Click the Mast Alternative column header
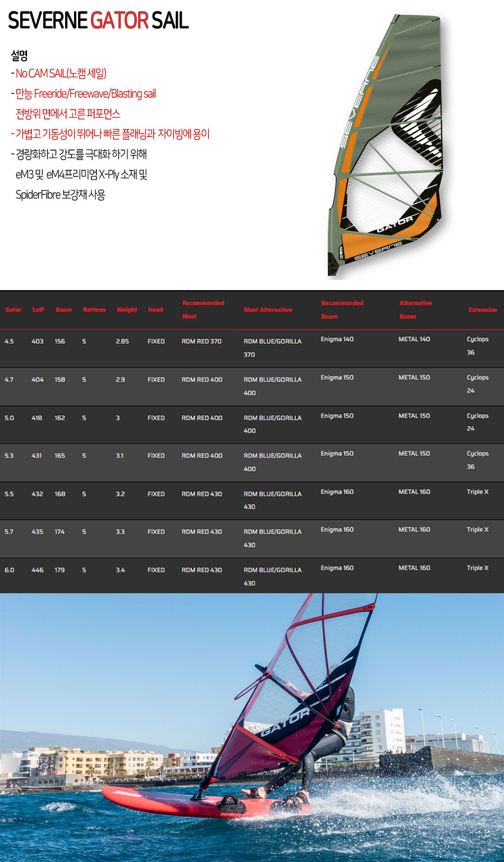This screenshot has height=862, width=504. pyautogui.click(x=268, y=310)
